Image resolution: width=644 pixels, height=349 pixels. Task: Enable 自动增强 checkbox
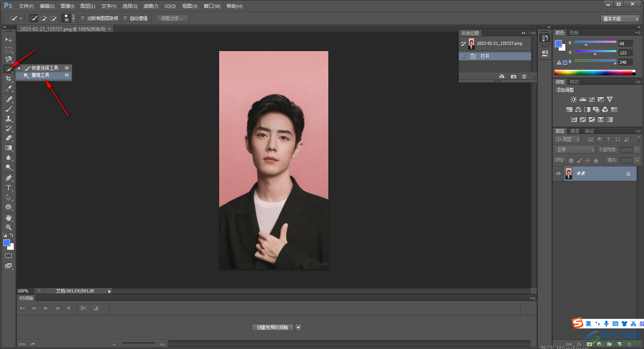pyautogui.click(x=126, y=18)
